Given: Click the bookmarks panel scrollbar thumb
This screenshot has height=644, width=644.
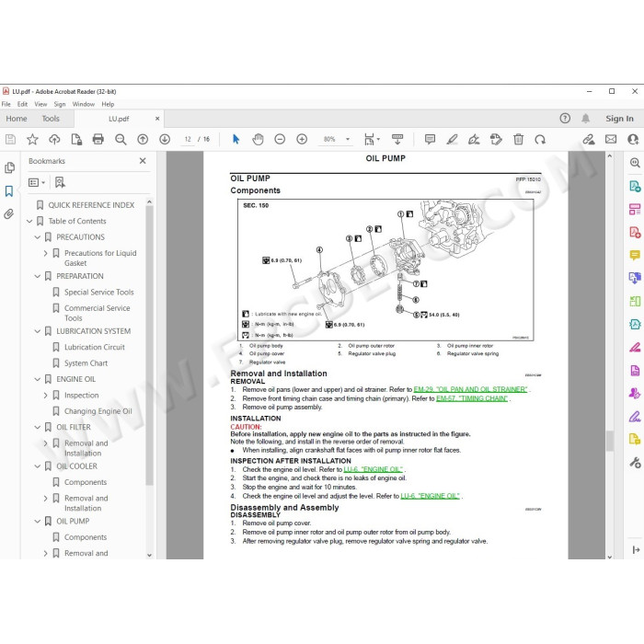Looking at the screenshot, I should coord(149,345).
